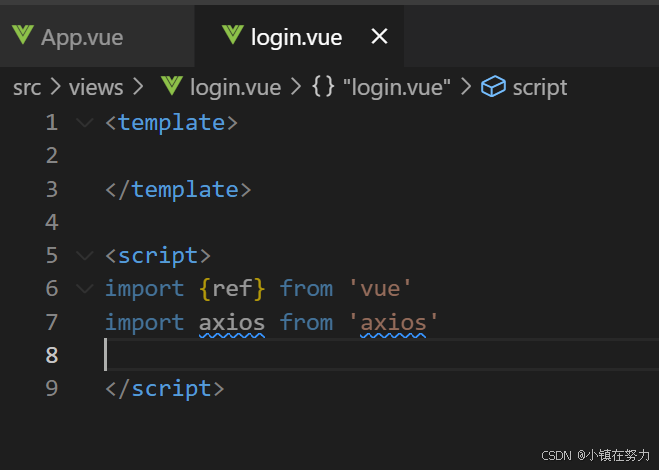Place cursor on the closing template tag
Image resolution: width=659 pixels, height=470 pixels.
(x=178, y=189)
